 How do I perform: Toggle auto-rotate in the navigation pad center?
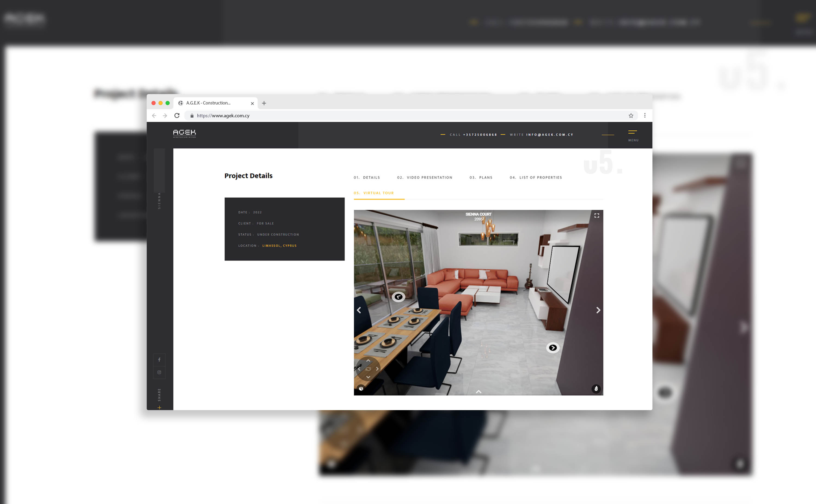[368, 369]
